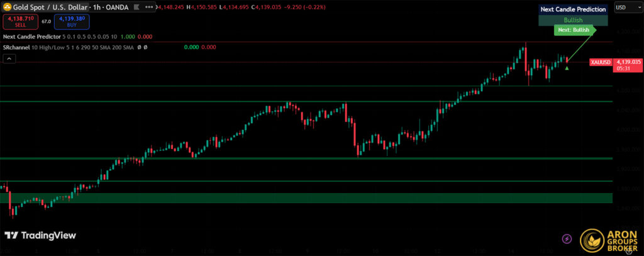The width and height of the screenshot is (644, 256).
Task: Click the current price 4,139.035 on axis
Action: (628, 62)
